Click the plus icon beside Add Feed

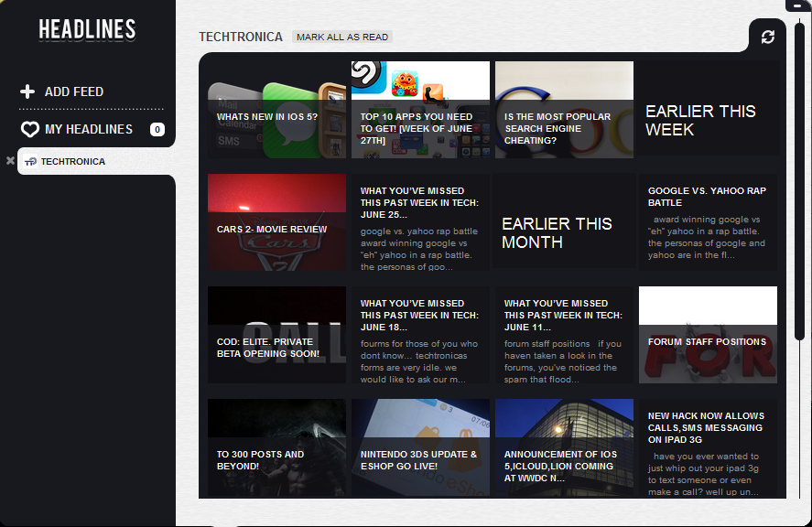pyautogui.click(x=28, y=91)
